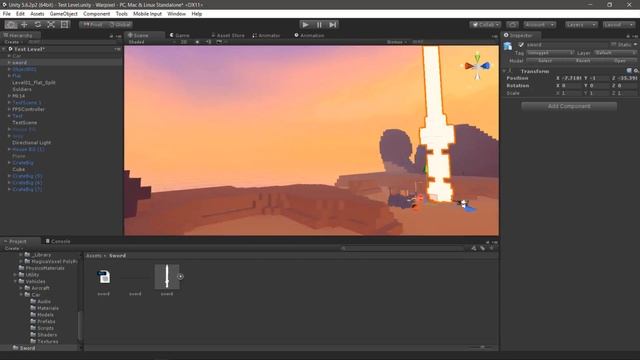
Task: Click the sword file asset icon
Action: pos(104,277)
